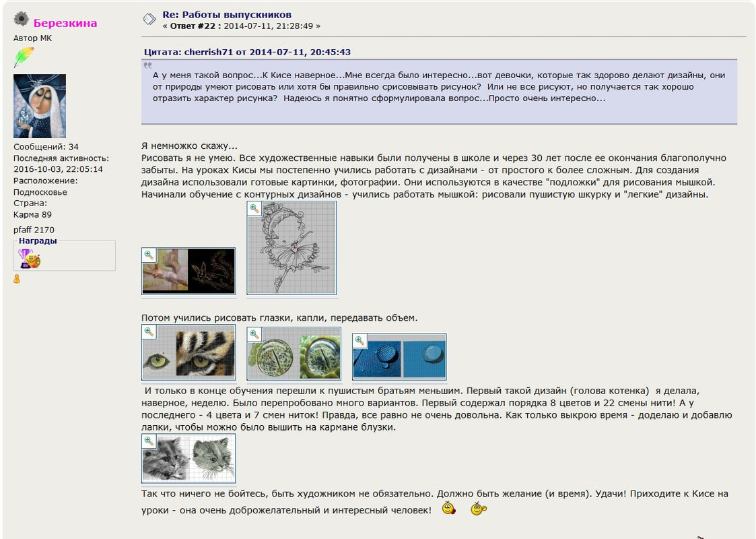
Task: Click the waving smiley emoticon
Action: coord(478,508)
